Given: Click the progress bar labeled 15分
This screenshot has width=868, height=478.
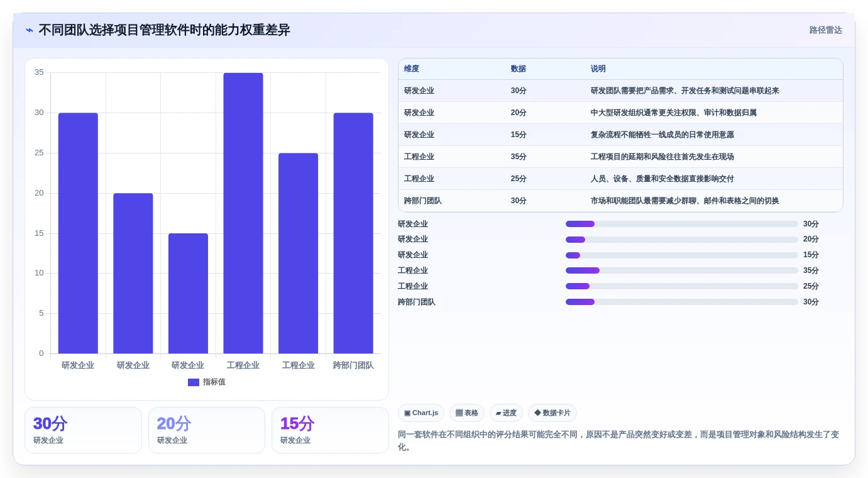Looking at the screenshot, I should (x=682, y=255).
